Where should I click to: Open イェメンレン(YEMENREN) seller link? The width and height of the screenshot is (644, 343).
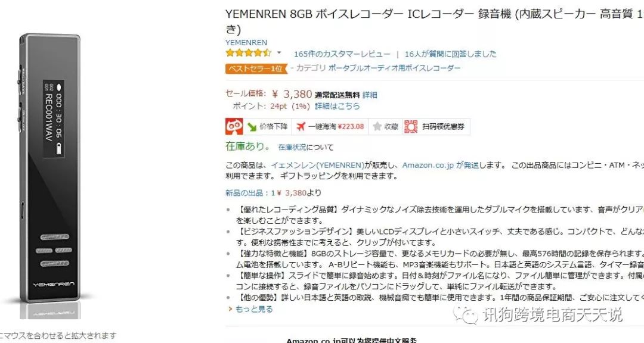(x=317, y=166)
